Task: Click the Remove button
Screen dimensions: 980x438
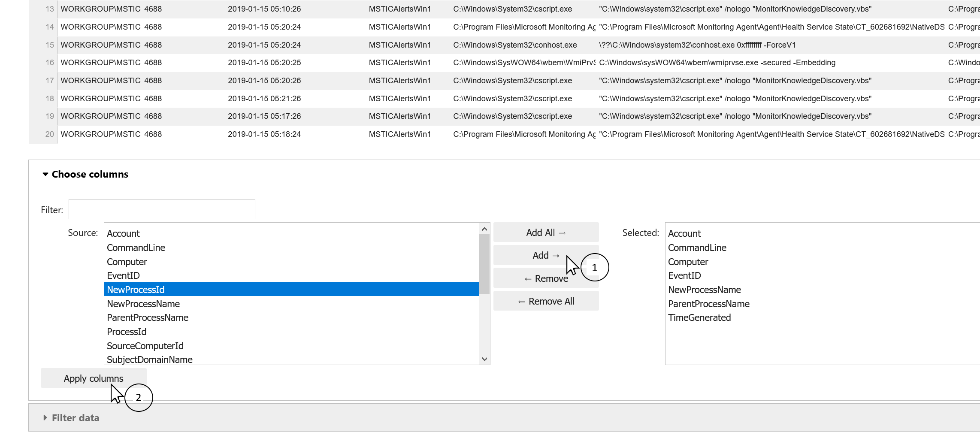Action: tap(546, 278)
